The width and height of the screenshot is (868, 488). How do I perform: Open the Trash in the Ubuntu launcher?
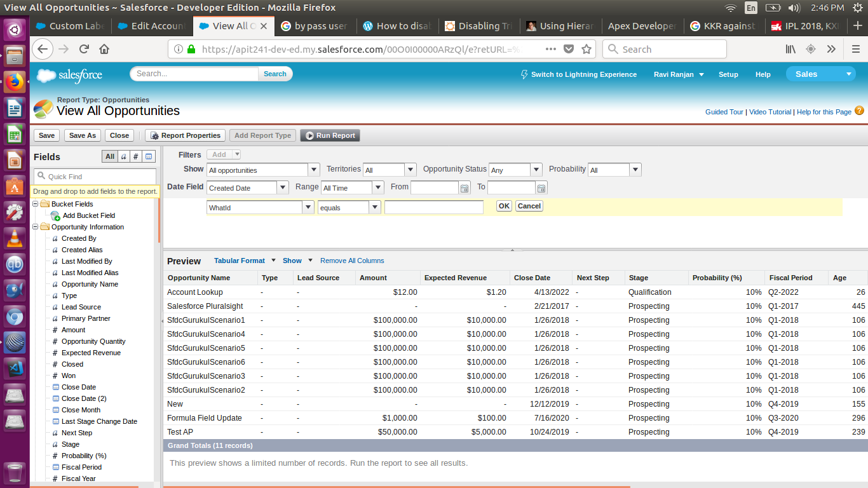[x=15, y=473]
